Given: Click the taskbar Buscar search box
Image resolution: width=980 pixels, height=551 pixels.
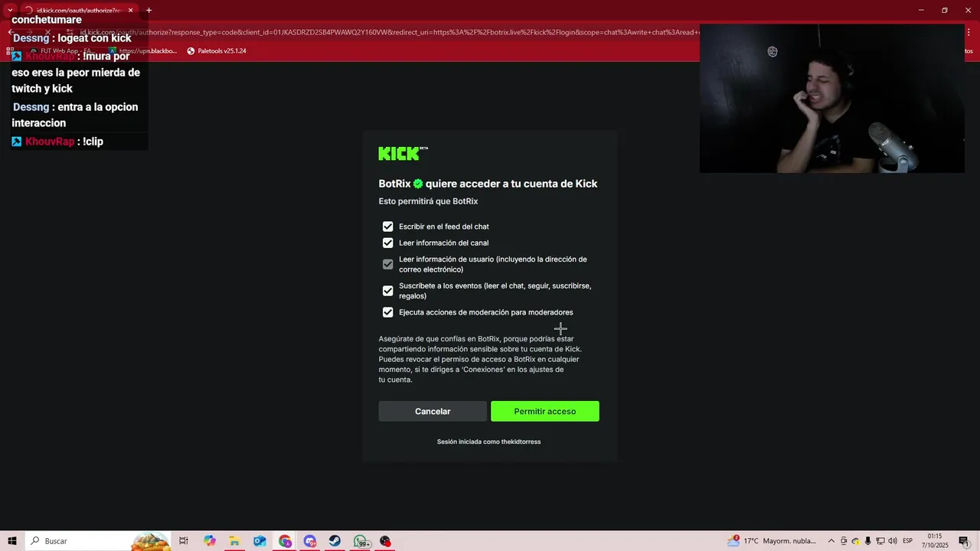Looking at the screenshot, I should (x=98, y=541).
